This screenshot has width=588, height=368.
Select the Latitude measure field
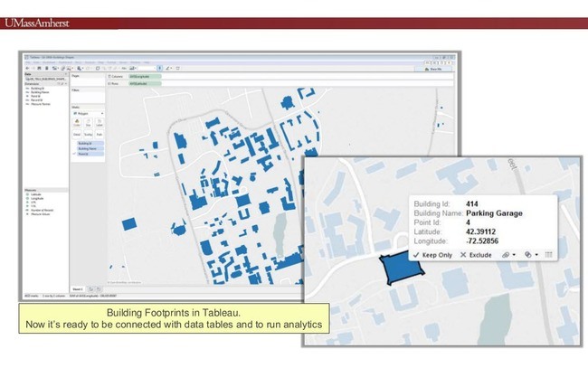35,194
